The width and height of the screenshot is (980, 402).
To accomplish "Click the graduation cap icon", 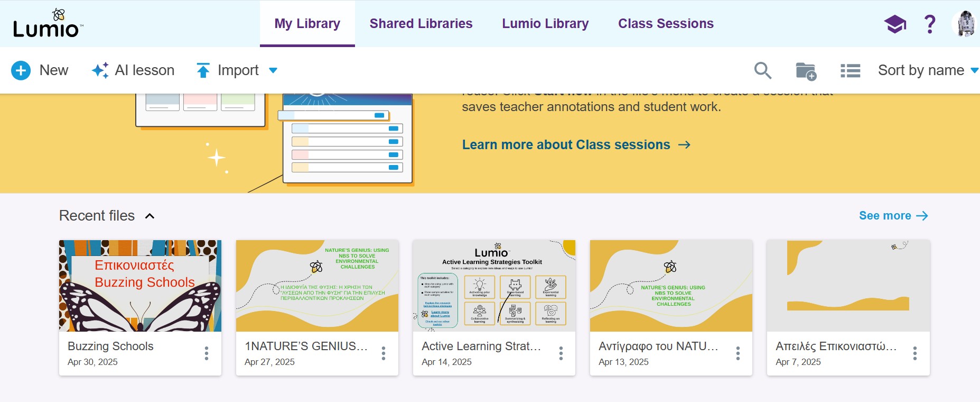I will [895, 24].
